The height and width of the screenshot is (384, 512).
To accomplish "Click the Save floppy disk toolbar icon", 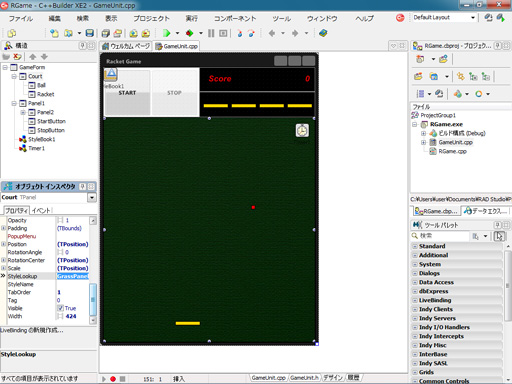I will pyautogui.click(x=89, y=33).
